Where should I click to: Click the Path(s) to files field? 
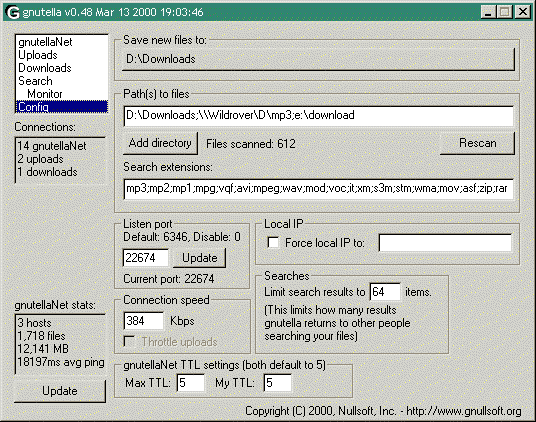click(319, 116)
